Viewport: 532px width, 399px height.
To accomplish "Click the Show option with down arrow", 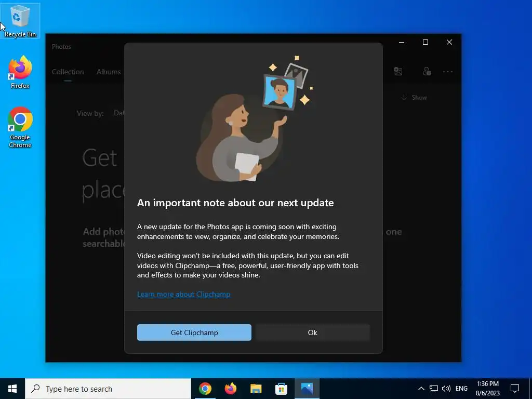I will tap(414, 98).
